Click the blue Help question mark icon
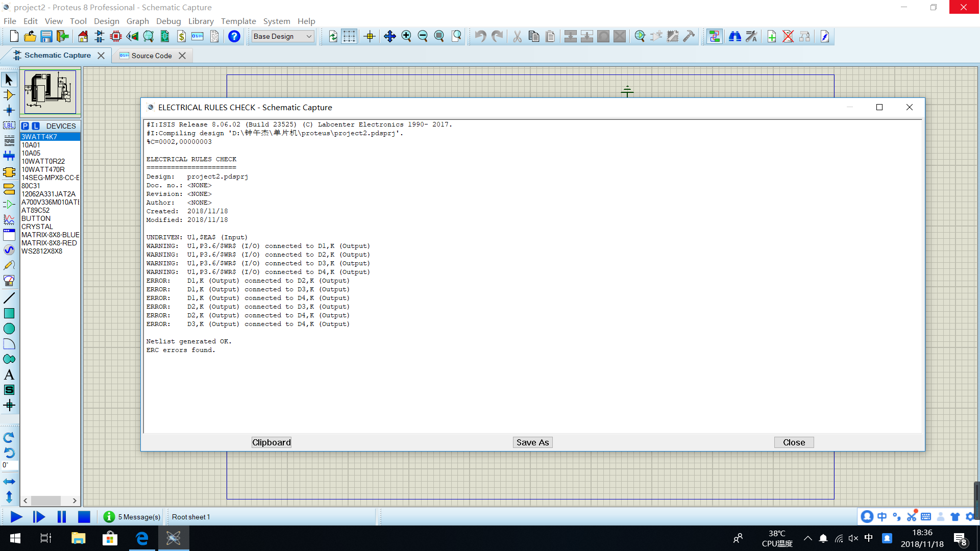980x551 pixels. click(x=234, y=36)
